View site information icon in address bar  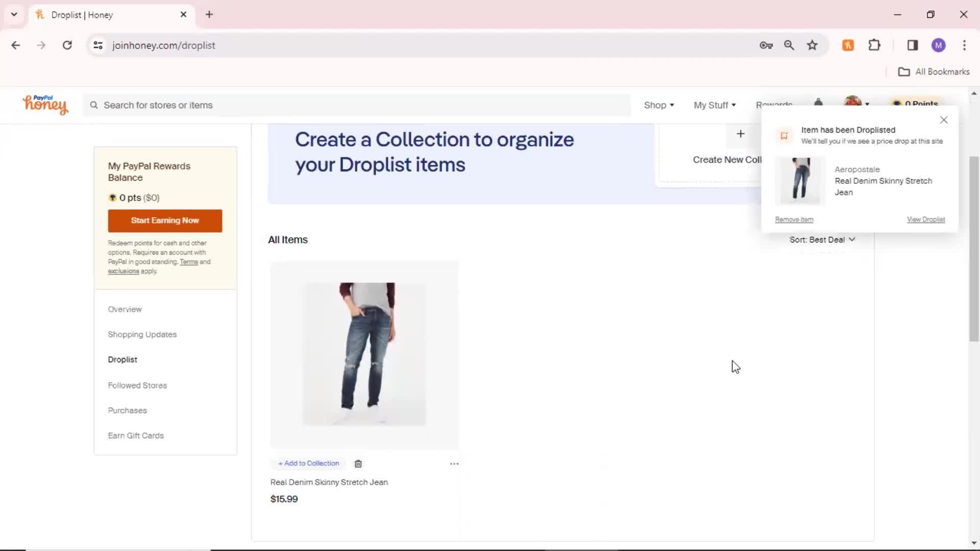pos(98,45)
